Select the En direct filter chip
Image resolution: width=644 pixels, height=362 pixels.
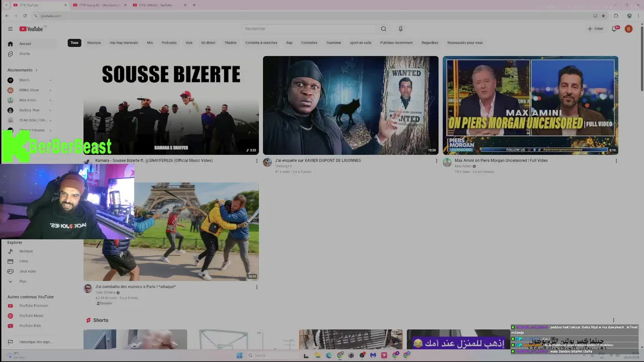point(208,43)
